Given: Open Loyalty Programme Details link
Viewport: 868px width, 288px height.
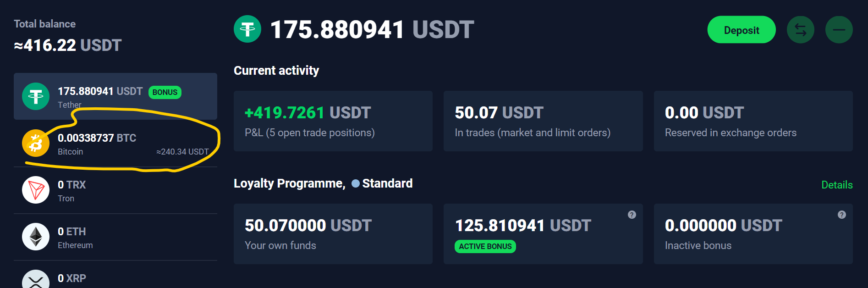Looking at the screenshot, I should (x=836, y=185).
